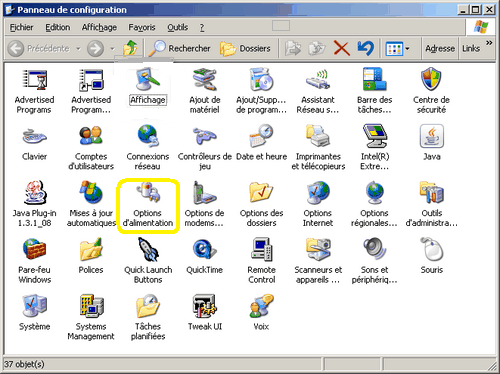Open Centre de sécurité shield icon
This screenshot has height=374, width=500.
click(431, 80)
